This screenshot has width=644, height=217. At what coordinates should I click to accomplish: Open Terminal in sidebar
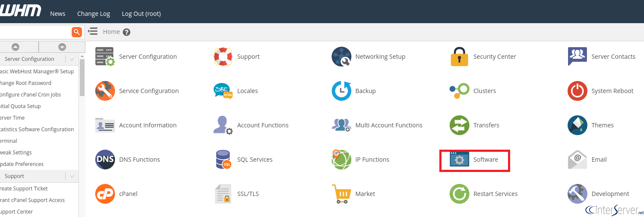pos(9,141)
